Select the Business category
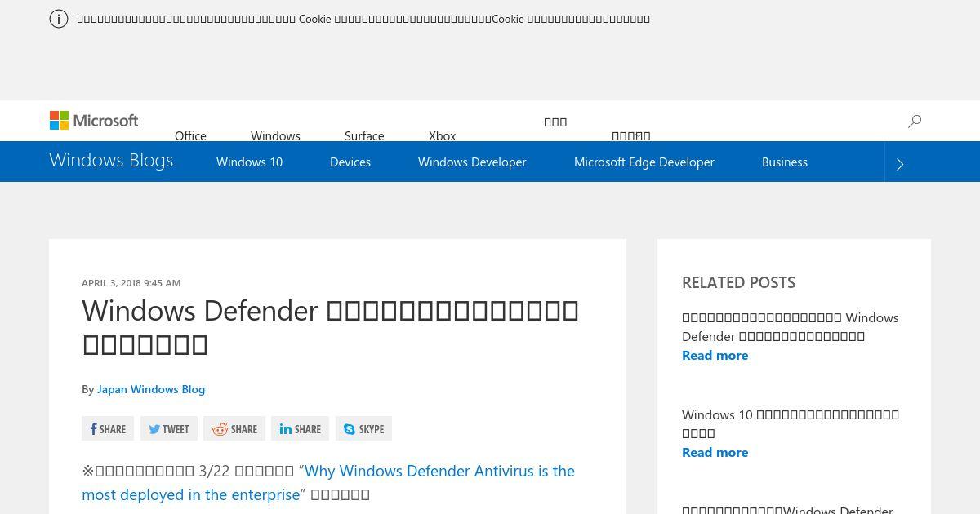This screenshot has width=980, height=514. (x=785, y=162)
